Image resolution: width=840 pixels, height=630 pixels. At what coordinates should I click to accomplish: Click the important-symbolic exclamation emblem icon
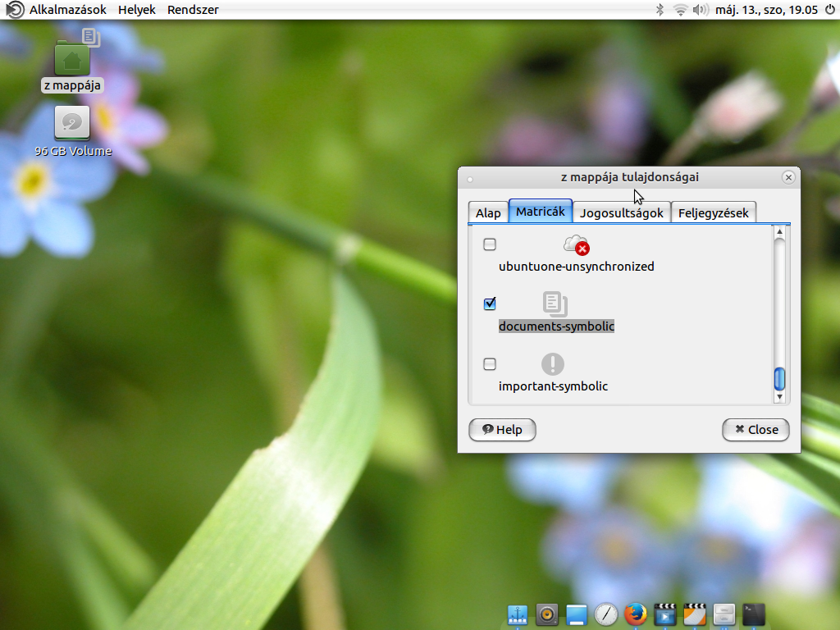pyautogui.click(x=553, y=364)
